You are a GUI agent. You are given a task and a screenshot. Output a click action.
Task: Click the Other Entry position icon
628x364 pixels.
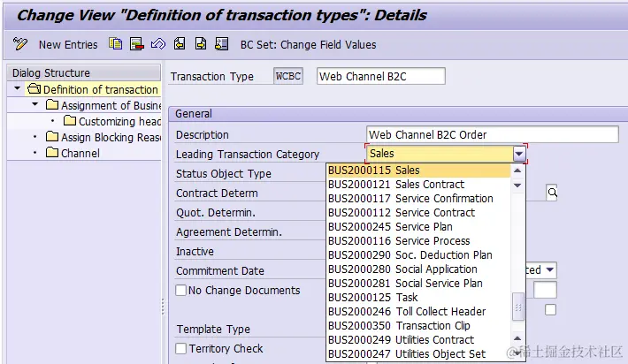(222, 43)
